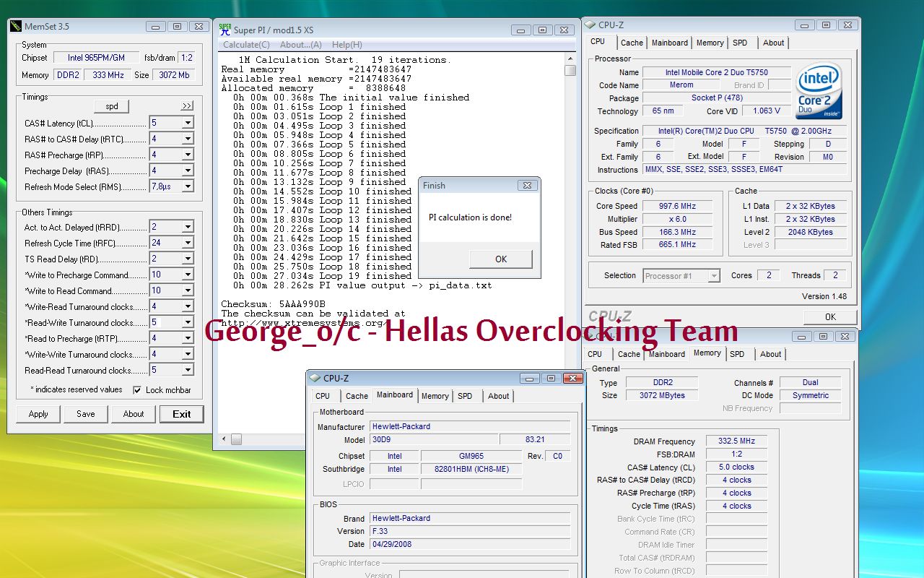Click the Manufacturer field Hewlett-Packard
The height and width of the screenshot is (578, 924).
[x=470, y=426]
